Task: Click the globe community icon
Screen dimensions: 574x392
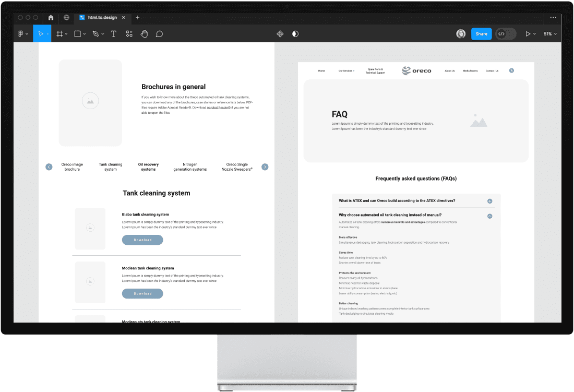Action: [x=66, y=17]
